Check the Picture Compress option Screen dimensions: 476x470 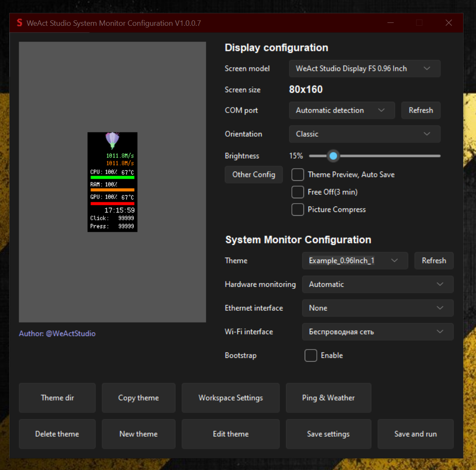click(298, 209)
